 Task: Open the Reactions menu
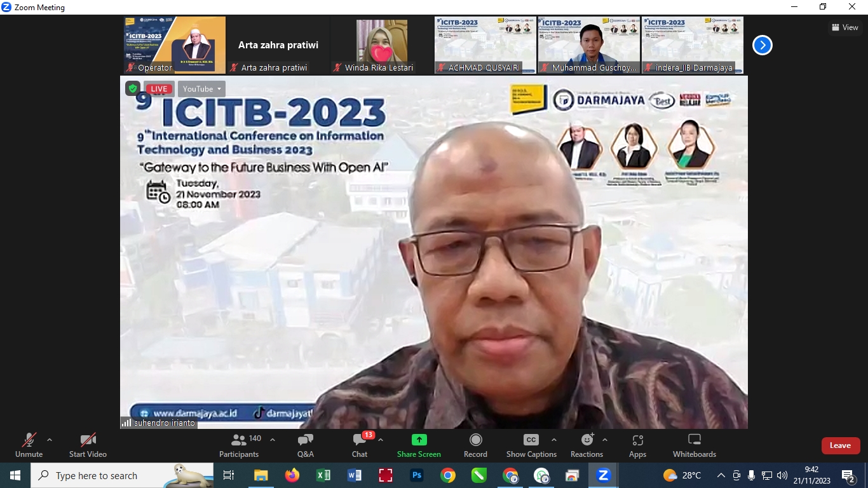pyautogui.click(x=587, y=445)
